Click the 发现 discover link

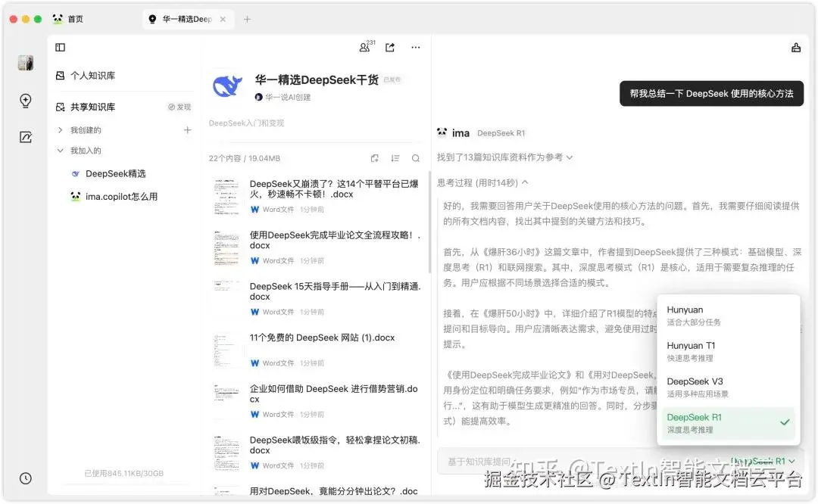[x=180, y=107]
